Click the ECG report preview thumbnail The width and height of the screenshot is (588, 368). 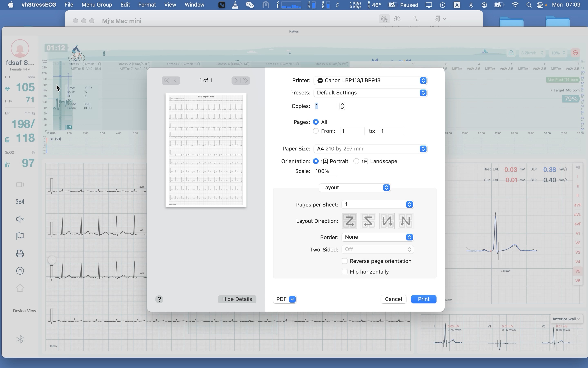(x=206, y=150)
